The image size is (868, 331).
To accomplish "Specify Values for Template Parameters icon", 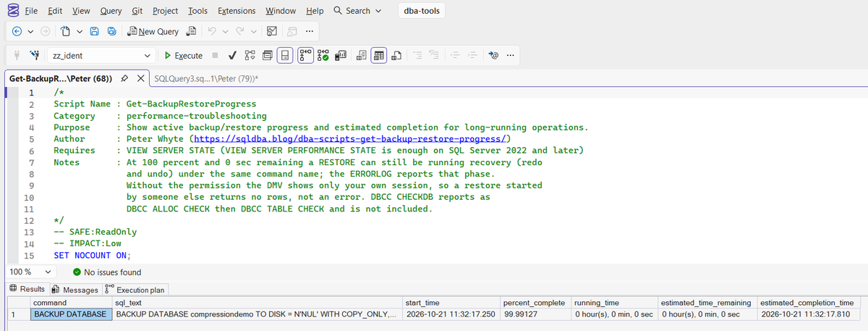I will (493, 55).
